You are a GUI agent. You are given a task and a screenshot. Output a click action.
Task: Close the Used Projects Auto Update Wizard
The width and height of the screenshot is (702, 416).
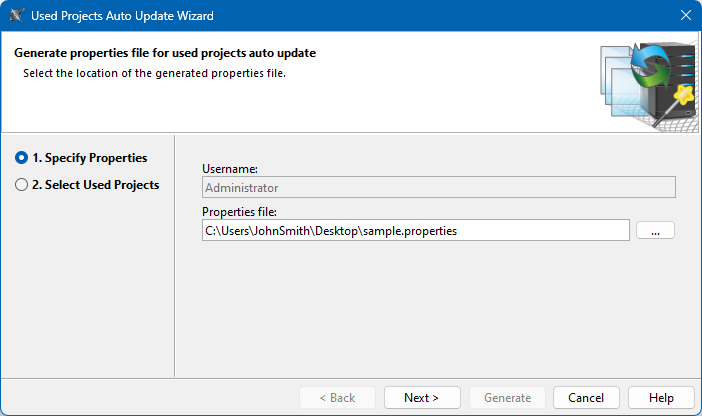tap(685, 16)
